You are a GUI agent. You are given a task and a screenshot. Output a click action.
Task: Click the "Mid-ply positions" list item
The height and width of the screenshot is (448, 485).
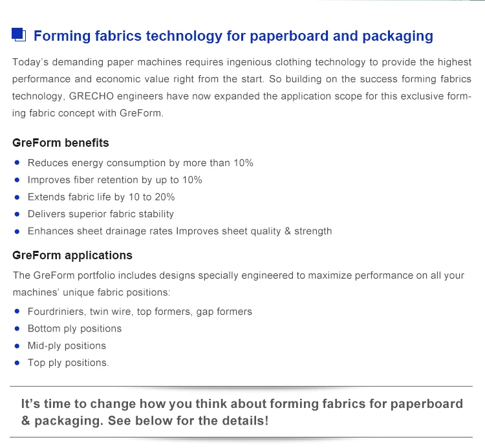point(67,346)
